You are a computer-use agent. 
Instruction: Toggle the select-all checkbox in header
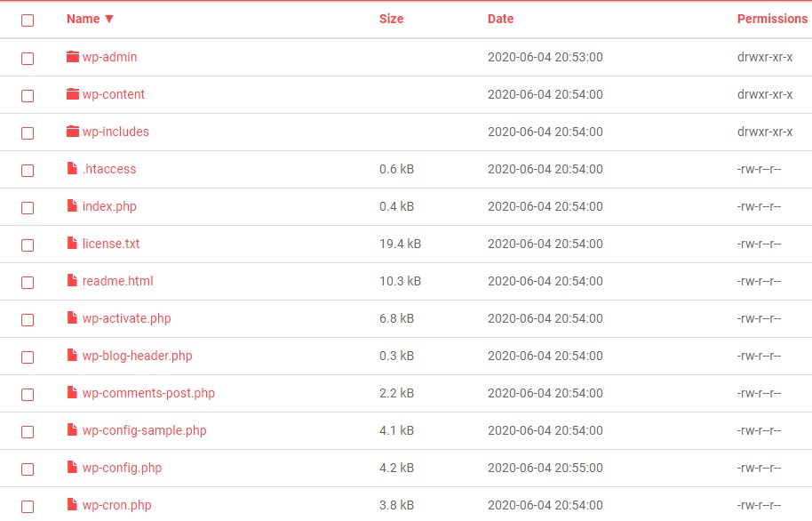point(28,20)
